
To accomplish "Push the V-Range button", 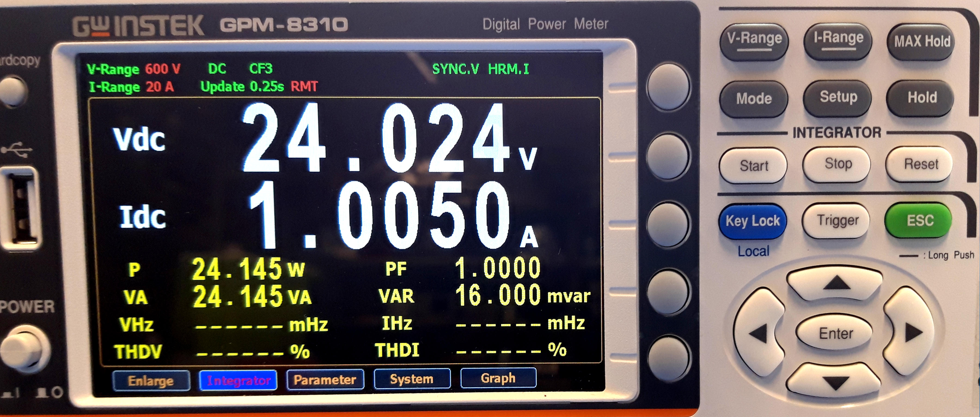I will click(754, 41).
